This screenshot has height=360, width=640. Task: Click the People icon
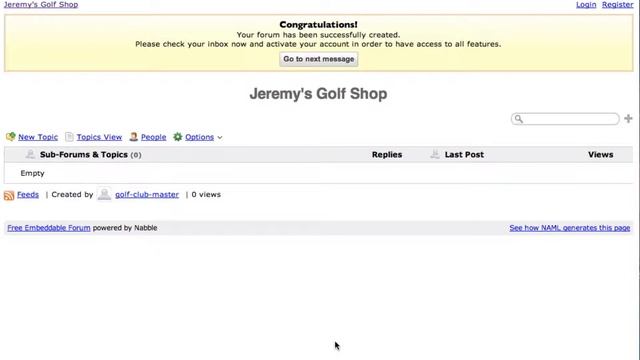pyautogui.click(x=133, y=137)
